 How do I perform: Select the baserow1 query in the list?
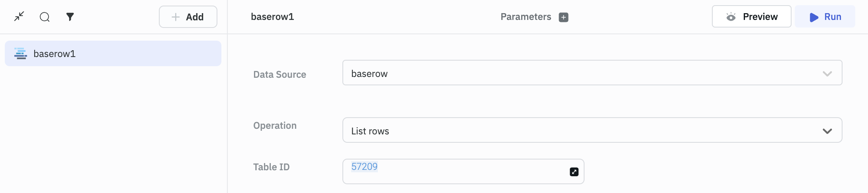pyautogui.click(x=113, y=54)
